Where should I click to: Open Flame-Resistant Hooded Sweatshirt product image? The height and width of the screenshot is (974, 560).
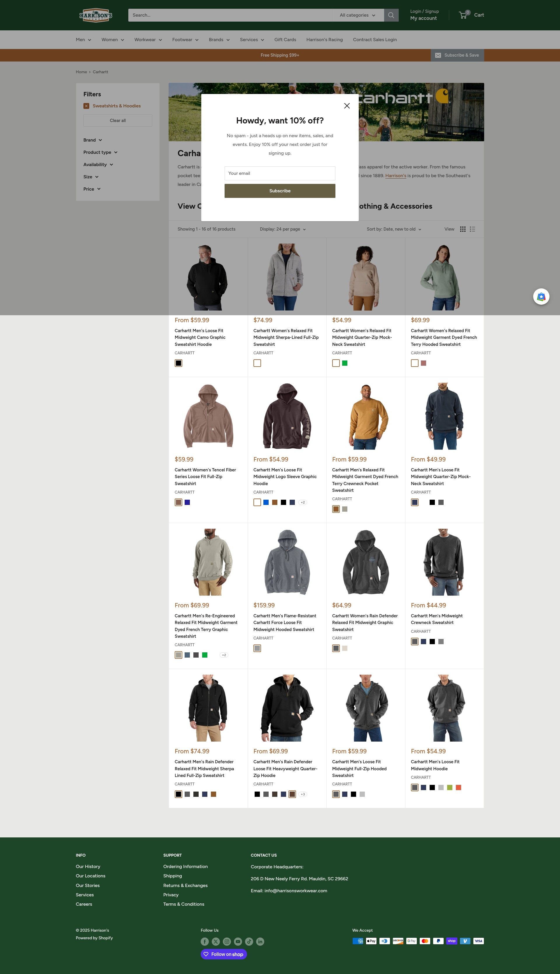pos(287,562)
